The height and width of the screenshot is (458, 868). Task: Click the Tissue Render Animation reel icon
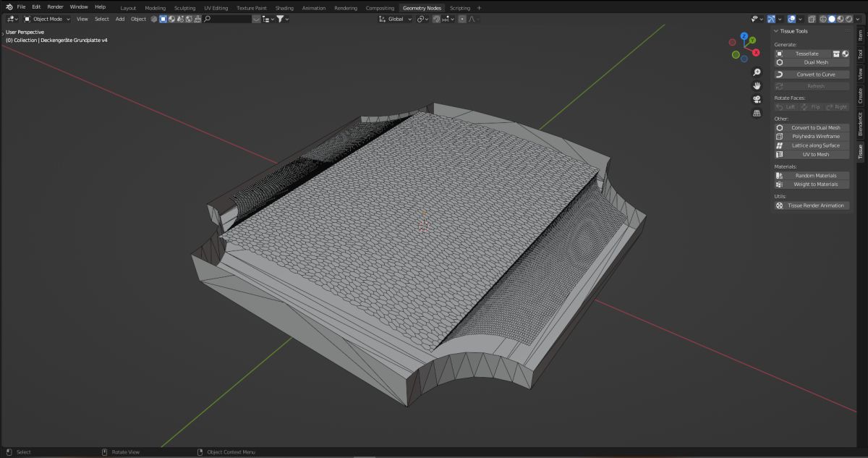point(780,205)
